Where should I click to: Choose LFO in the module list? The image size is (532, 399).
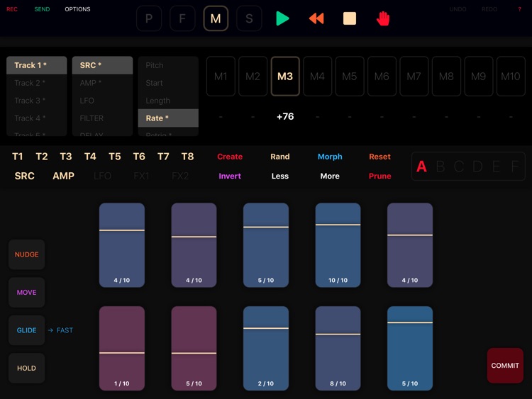(102, 101)
